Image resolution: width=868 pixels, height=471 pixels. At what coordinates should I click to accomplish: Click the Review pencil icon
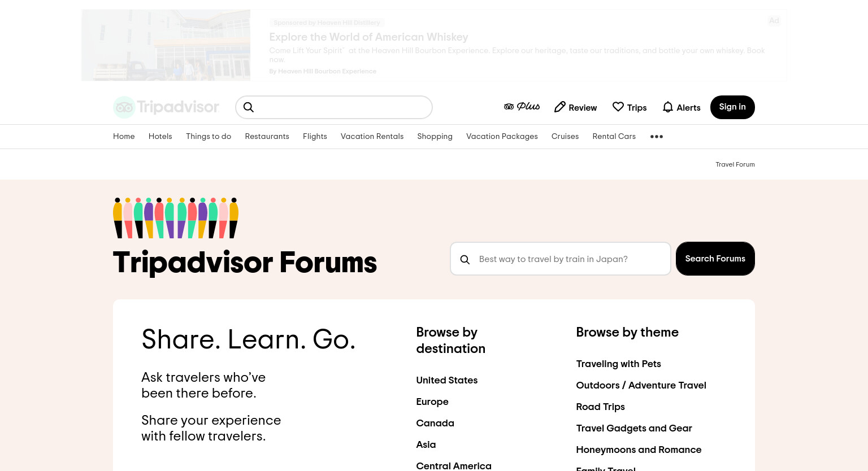[x=560, y=107]
